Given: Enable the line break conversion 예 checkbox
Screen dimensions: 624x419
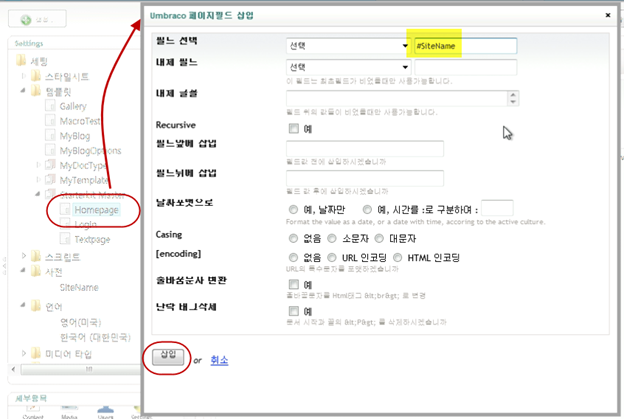Looking at the screenshot, I should pyautogui.click(x=294, y=284).
